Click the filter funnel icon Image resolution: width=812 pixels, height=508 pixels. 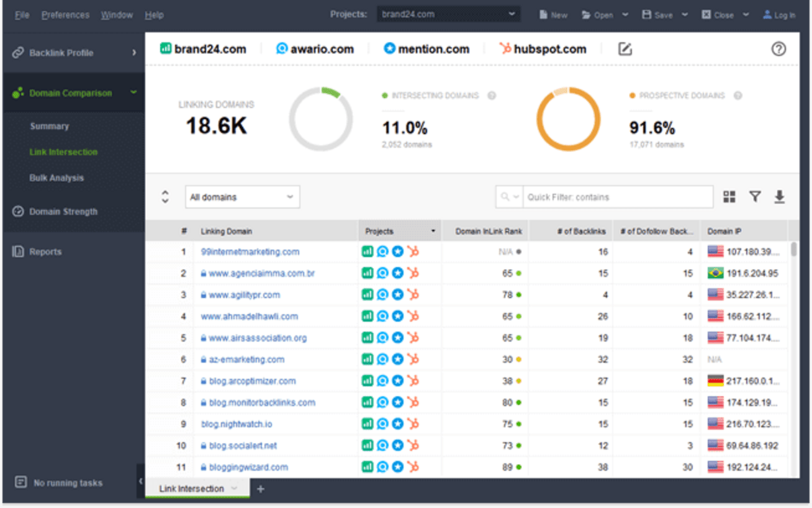[x=754, y=197]
